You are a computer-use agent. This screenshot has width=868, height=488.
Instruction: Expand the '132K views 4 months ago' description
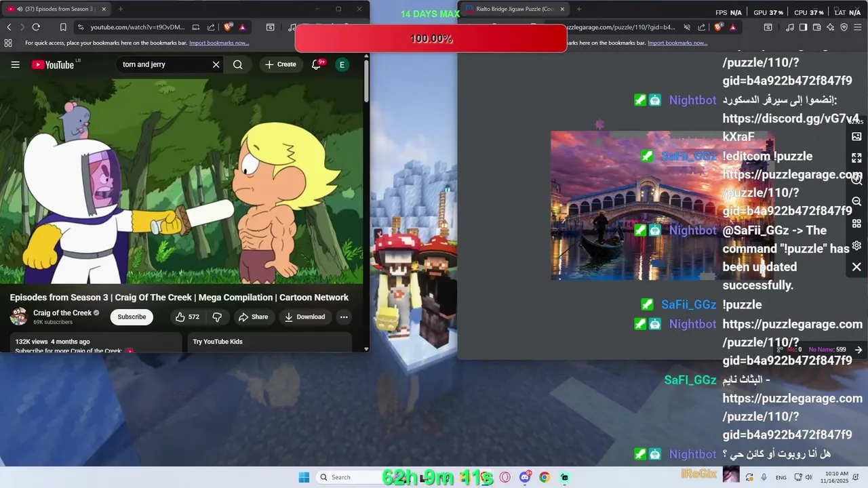[95, 342]
